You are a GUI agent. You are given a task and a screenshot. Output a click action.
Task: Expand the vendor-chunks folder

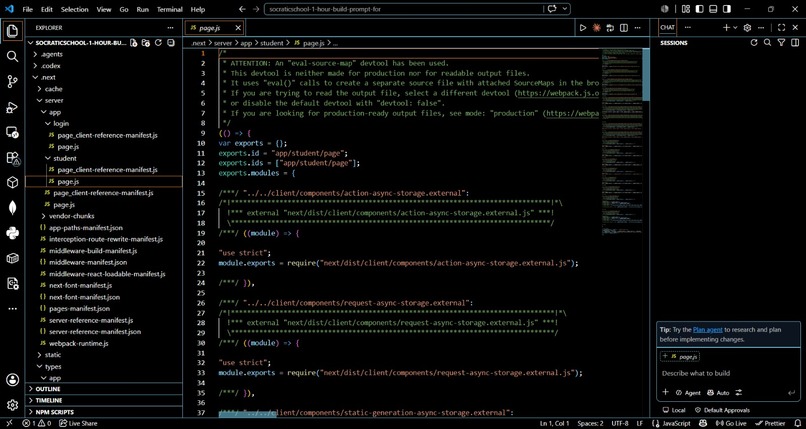(x=71, y=216)
